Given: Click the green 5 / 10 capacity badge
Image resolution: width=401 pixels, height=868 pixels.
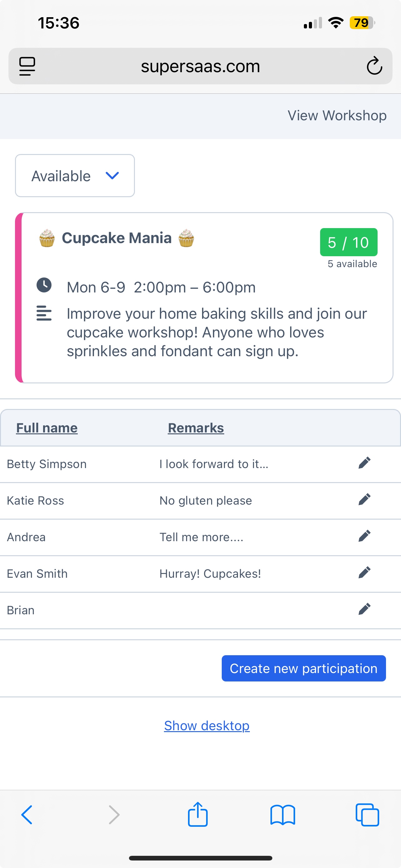Looking at the screenshot, I should point(349,242).
